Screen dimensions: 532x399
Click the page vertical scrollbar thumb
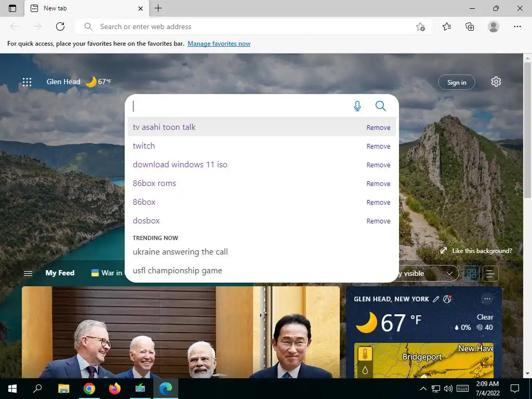click(527, 131)
